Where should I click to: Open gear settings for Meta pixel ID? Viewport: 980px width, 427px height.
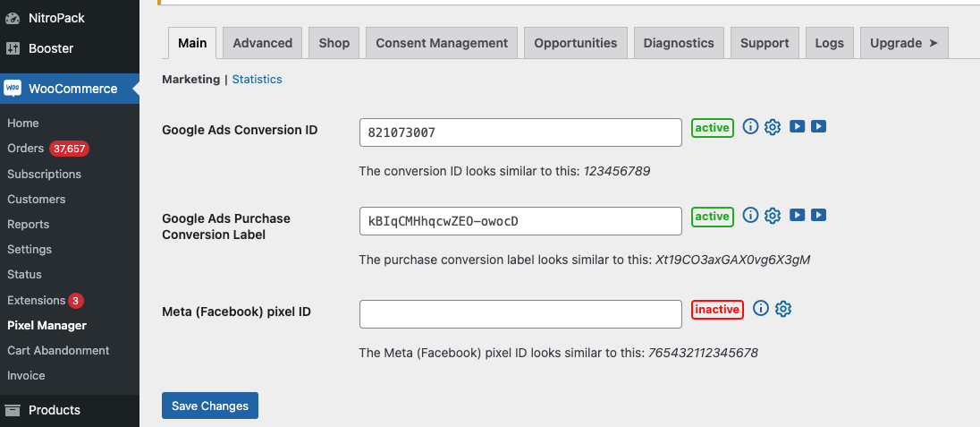tap(784, 309)
